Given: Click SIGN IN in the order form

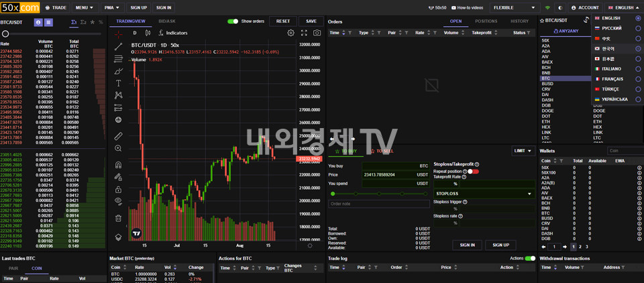Looking at the screenshot, I should click(x=468, y=245).
